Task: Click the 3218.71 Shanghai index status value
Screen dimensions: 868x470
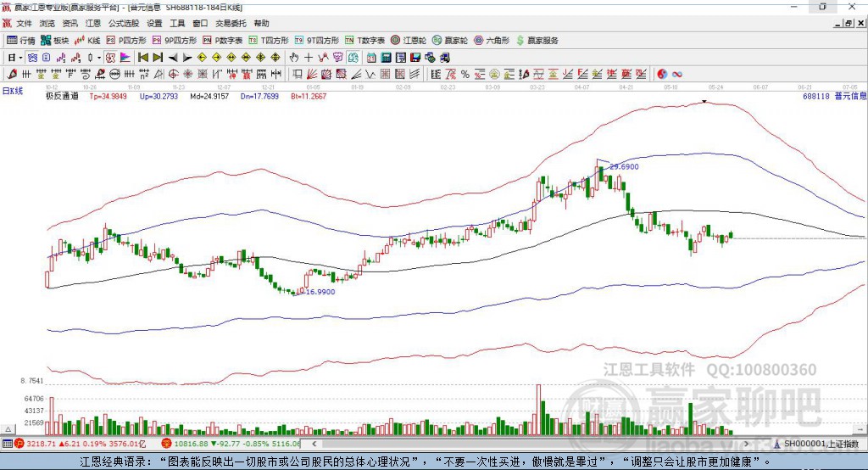Action: tap(41, 444)
